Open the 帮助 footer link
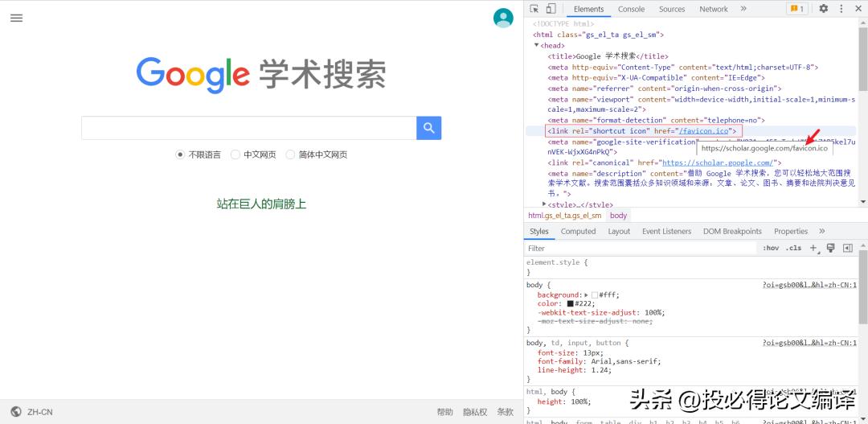868x424 pixels. 444,412
